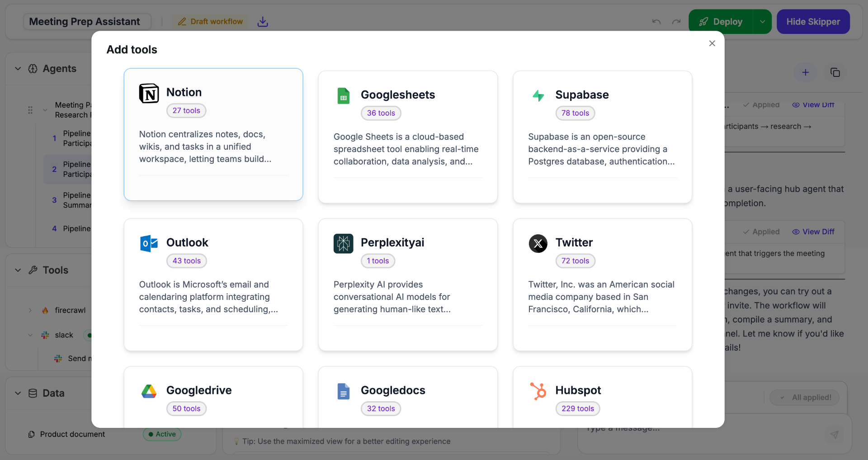
Task: Select the Twitter X icon
Action: click(538, 244)
